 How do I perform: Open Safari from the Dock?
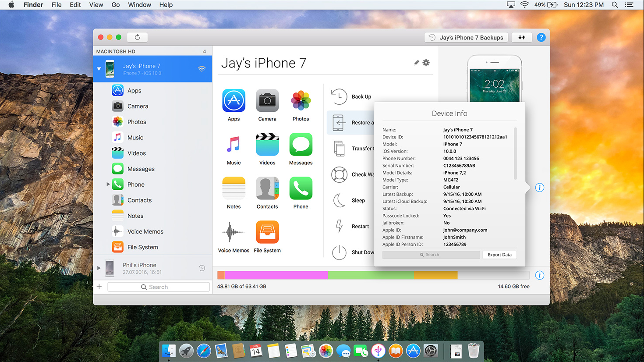click(x=204, y=351)
